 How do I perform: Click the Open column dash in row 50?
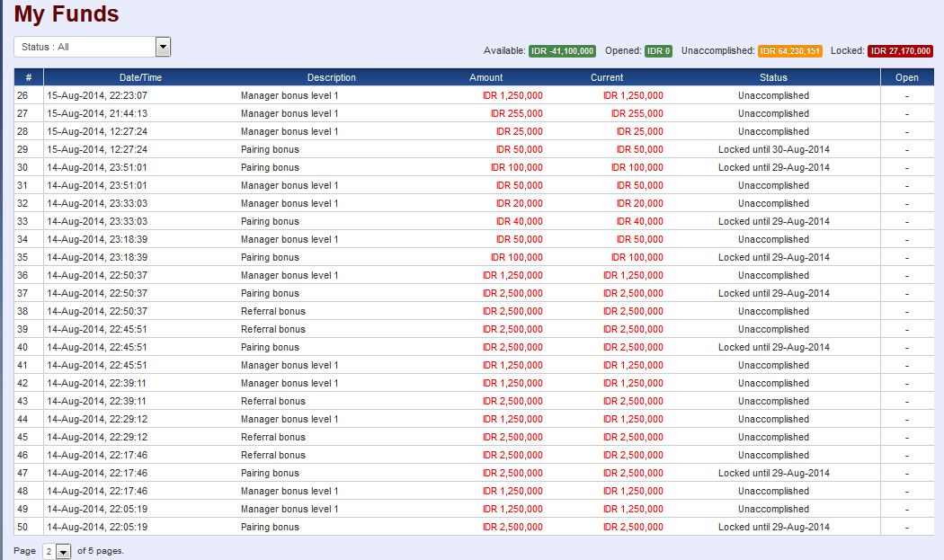pyautogui.click(x=906, y=527)
